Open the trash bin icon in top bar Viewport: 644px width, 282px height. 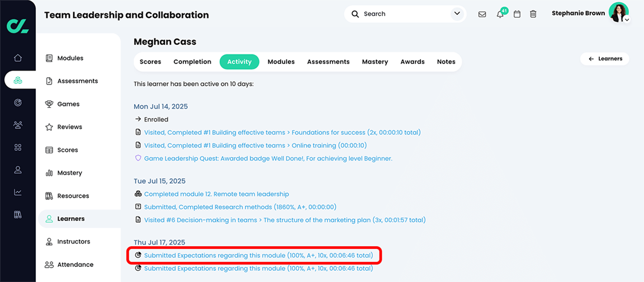click(x=533, y=14)
